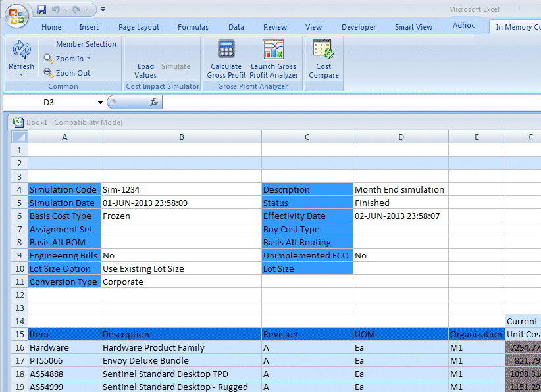
Task: Select column B header
Action: (x=181, y=137)
